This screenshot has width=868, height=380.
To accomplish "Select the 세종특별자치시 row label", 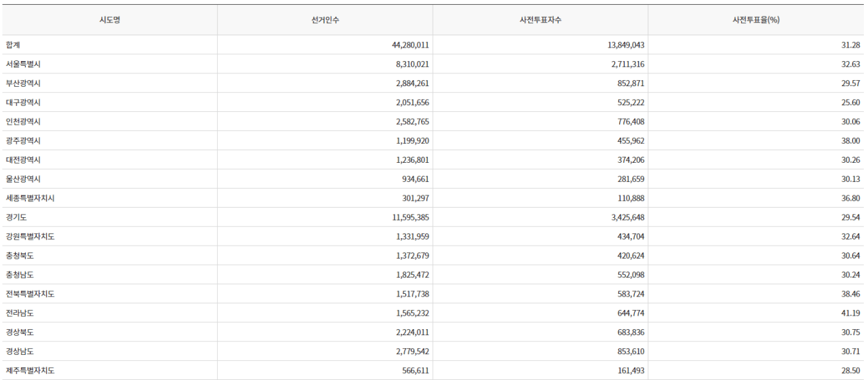I will 31,197.
